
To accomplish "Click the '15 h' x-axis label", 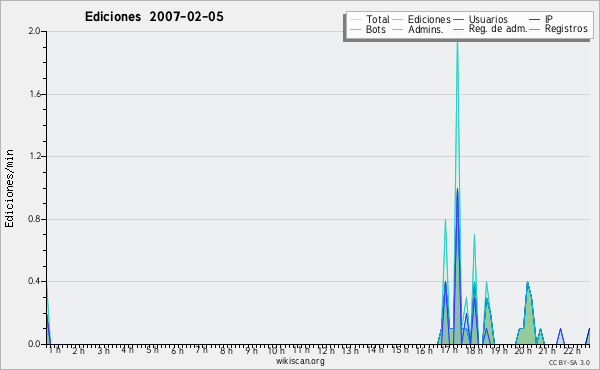I will pos(400,350).
